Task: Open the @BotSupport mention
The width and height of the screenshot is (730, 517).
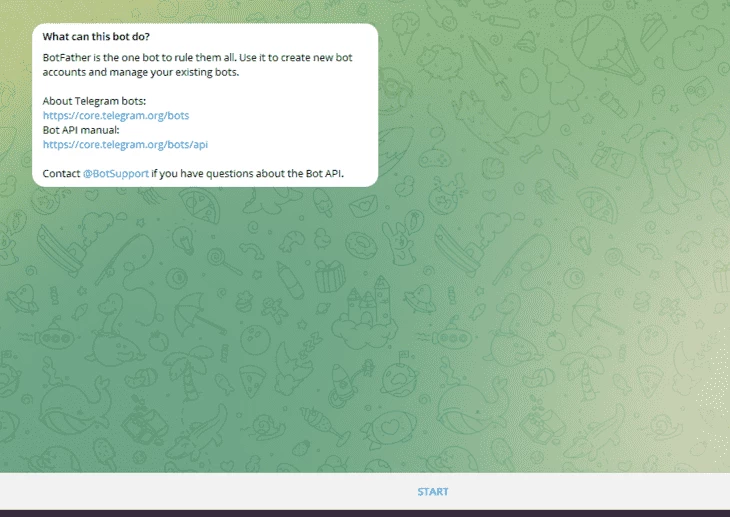Action: 116,173
